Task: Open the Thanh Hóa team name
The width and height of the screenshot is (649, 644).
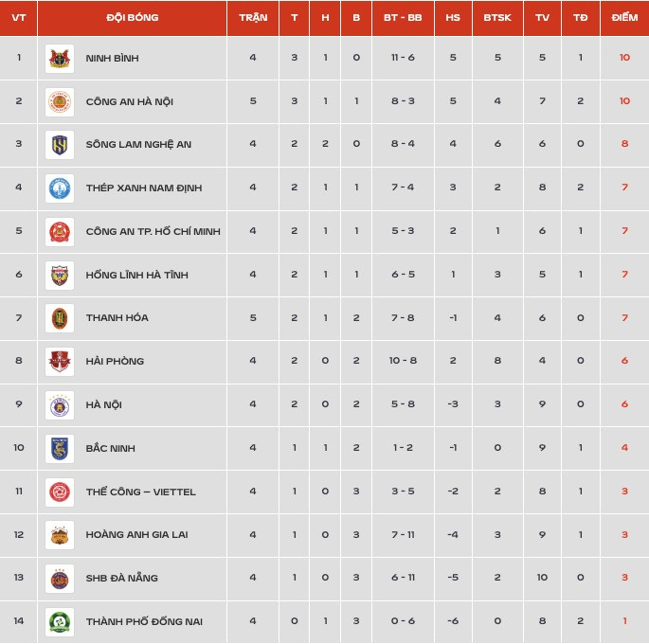Action: point(117,317)
